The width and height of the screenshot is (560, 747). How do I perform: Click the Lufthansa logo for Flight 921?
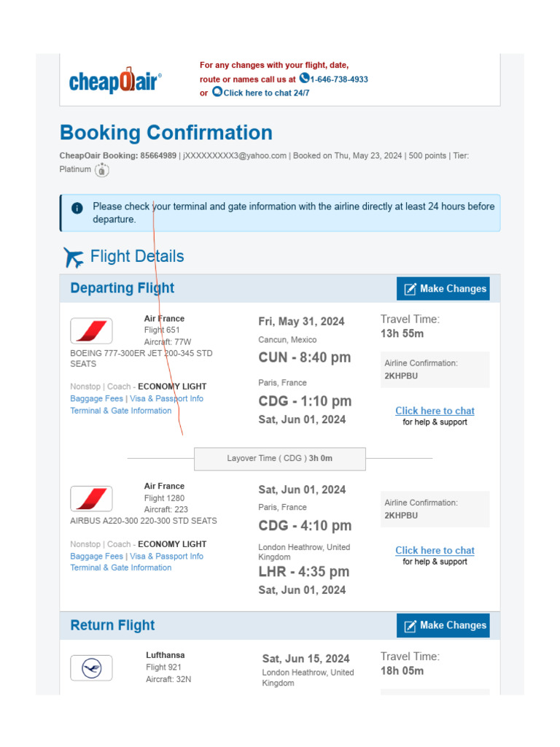(91, 668)
